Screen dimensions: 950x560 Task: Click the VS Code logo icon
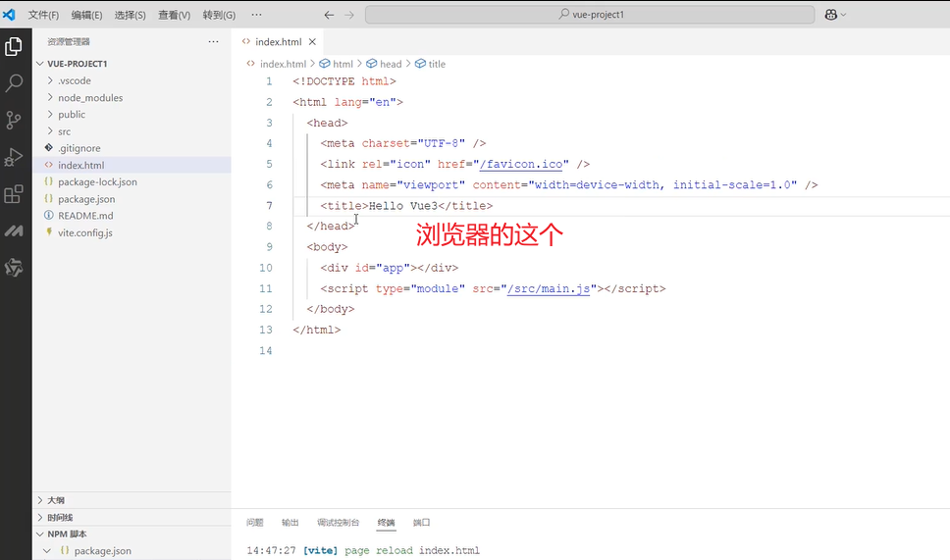pyautogui.click(x=9, y=14)
